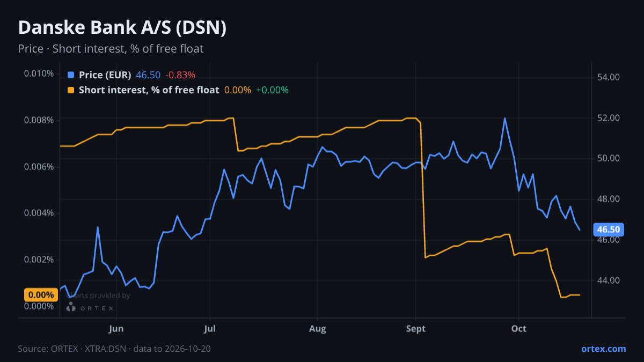
Task: Click the 52.00 right axis label
Action: coord(609,117)
